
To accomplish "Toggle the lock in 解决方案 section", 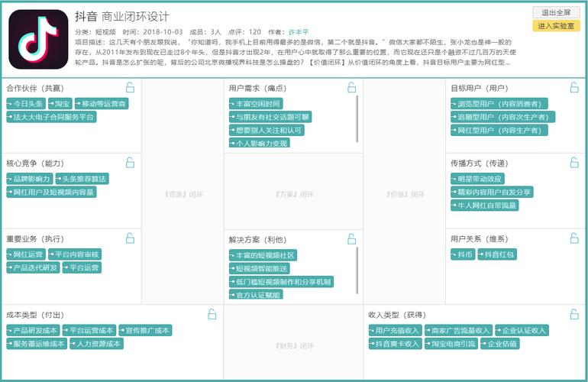I will pyautogui.click(x=352, y=238).
